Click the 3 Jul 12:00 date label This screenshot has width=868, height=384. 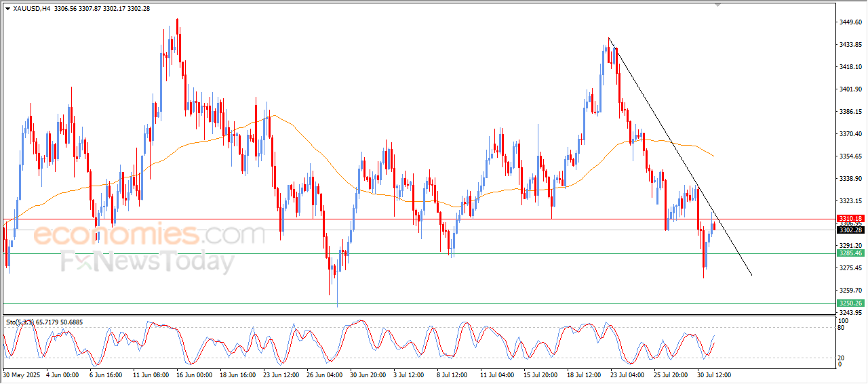coord(410,374)
